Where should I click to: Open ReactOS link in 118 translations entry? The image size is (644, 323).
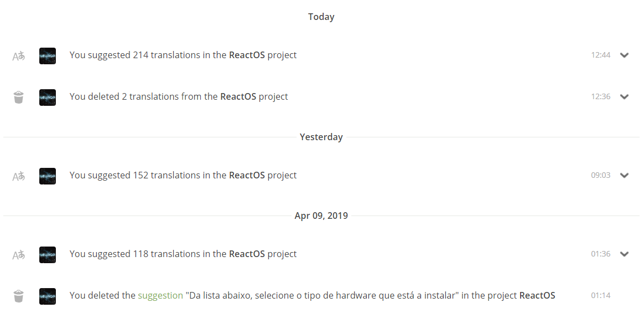[x=247, y=254]
